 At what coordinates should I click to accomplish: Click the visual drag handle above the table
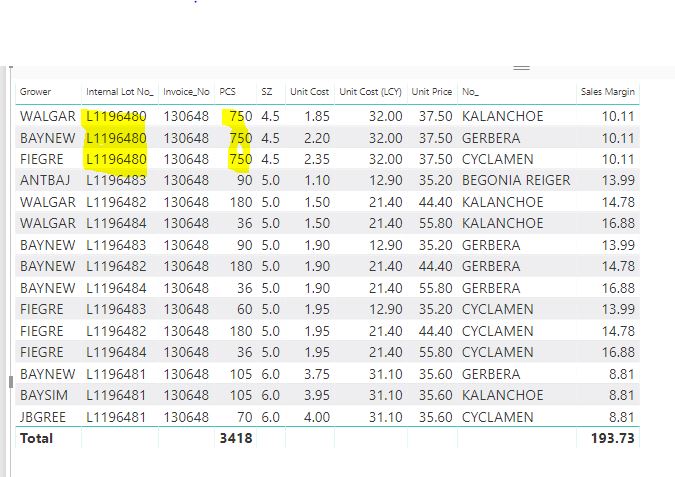521,68
